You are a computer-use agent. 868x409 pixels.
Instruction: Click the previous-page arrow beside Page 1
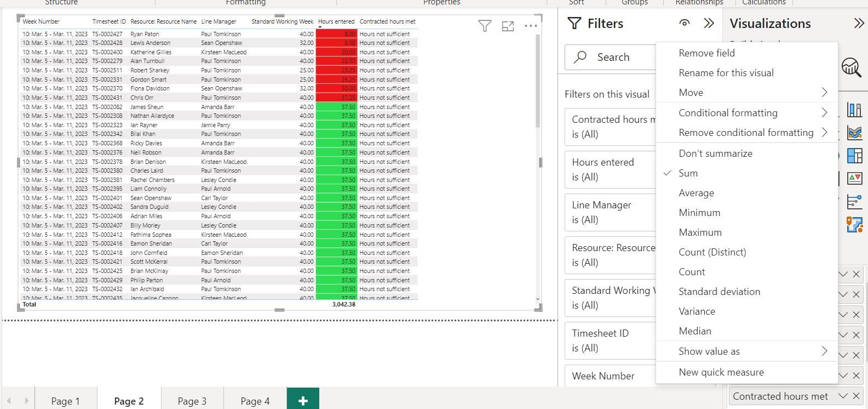pos(9,401)
